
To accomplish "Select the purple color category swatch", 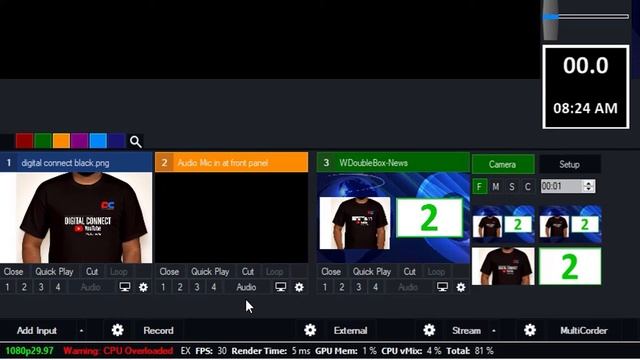I will tap(80, 141).
